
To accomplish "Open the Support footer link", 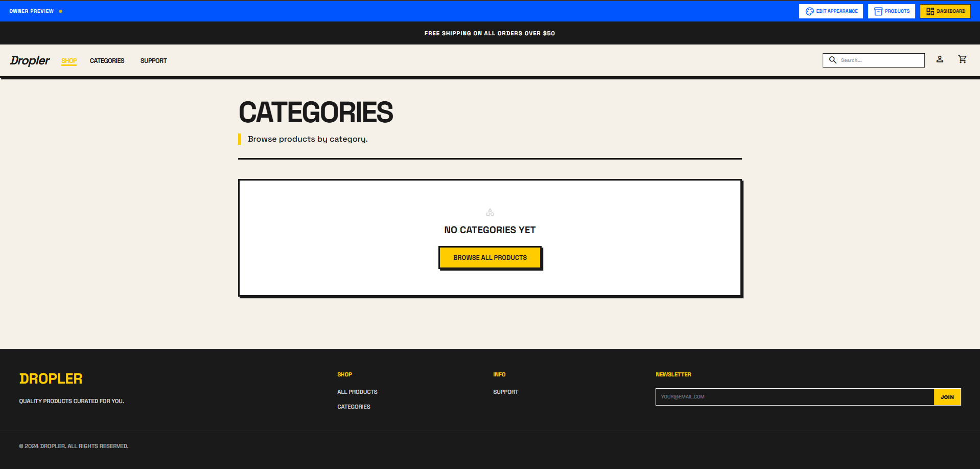I will pos(505,391).
